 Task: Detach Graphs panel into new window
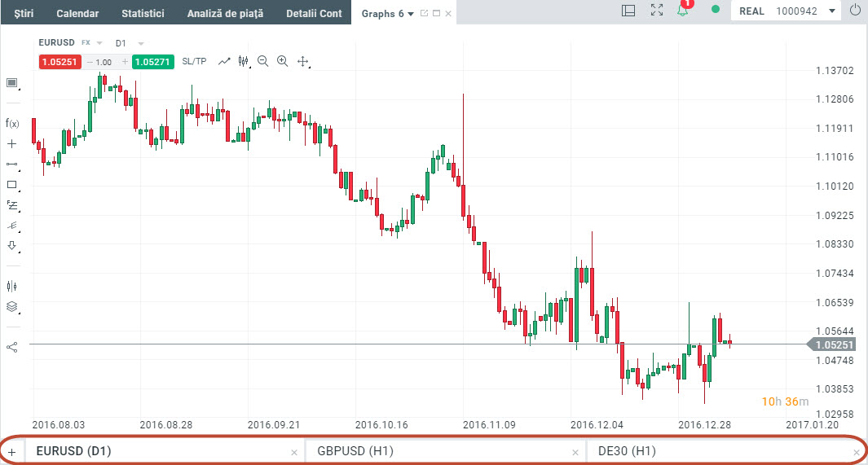tap(424, 13)
